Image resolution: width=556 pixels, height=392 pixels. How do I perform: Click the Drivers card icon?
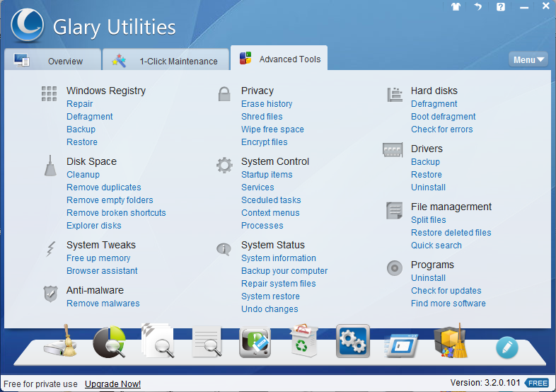coord(393,150)
